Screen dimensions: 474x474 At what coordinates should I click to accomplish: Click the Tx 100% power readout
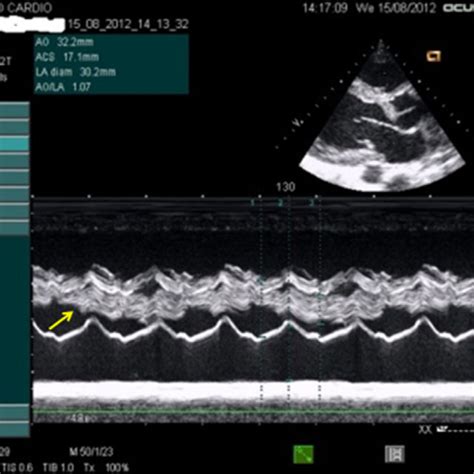point(106,467)
